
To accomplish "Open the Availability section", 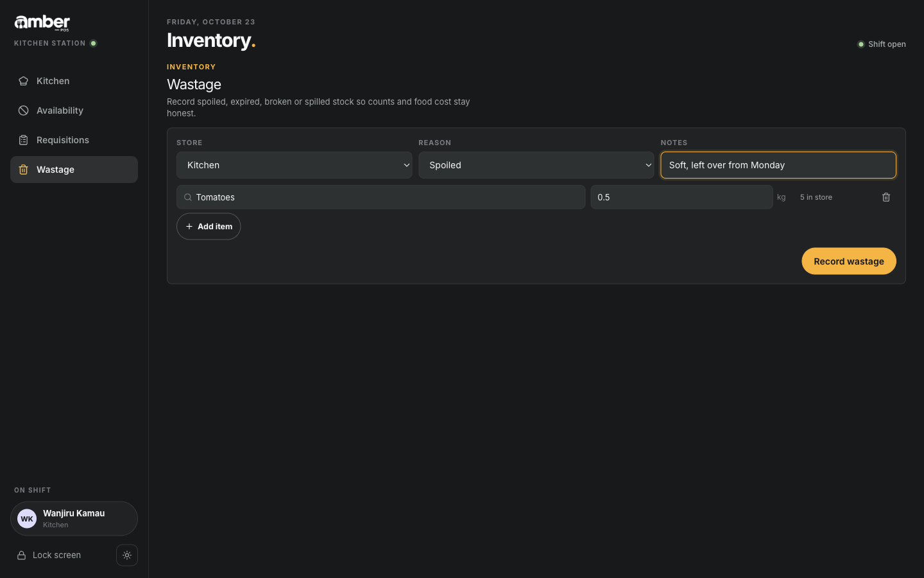I will (74, 110).
